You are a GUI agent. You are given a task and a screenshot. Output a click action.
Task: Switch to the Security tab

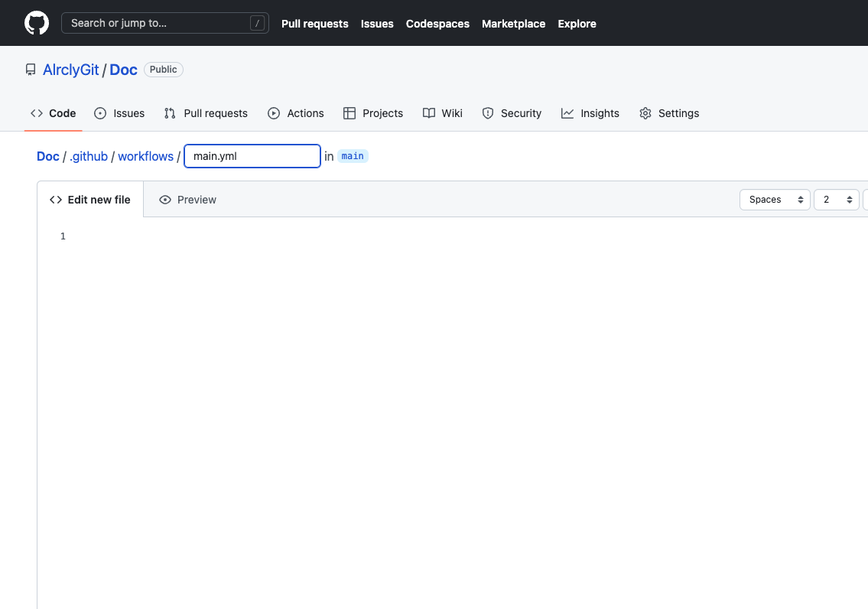click(512, 113)
